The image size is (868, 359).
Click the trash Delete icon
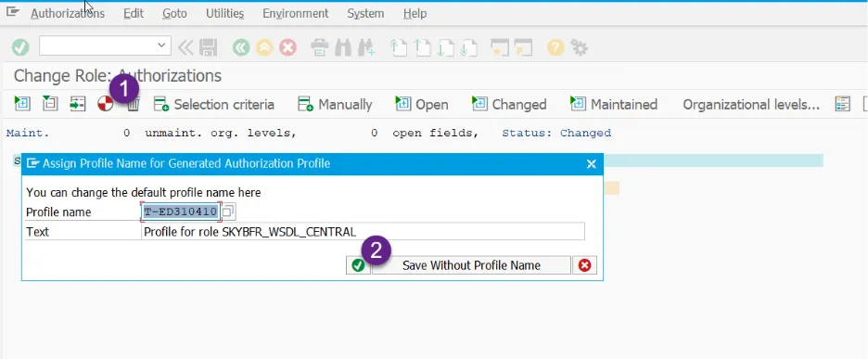(133, 104)
